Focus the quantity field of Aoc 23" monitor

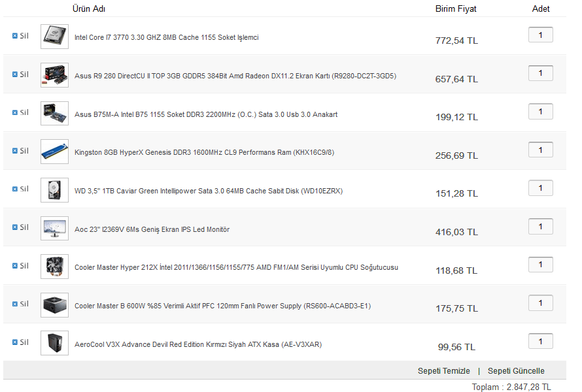coord(540,226)
